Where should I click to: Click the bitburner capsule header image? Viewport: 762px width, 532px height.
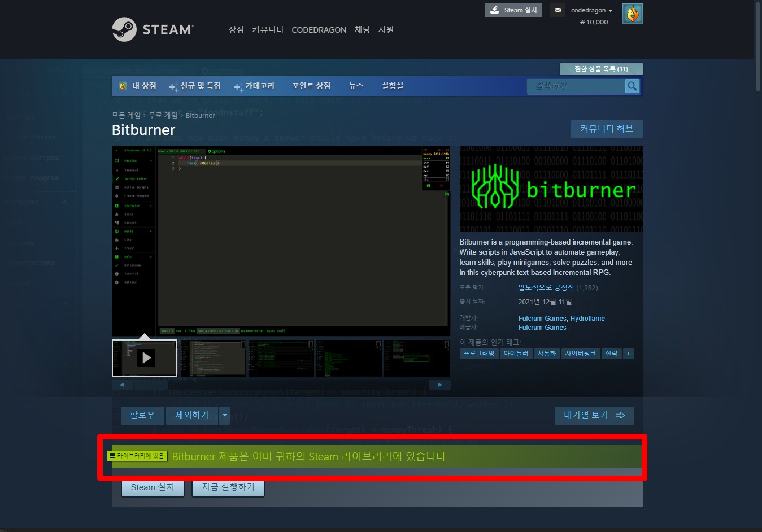tap(551, 189)
